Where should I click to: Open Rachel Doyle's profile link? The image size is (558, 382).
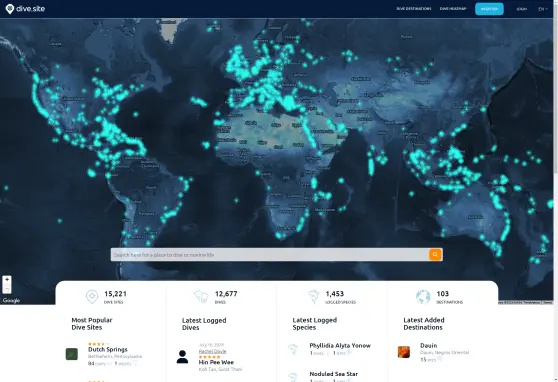click(x=212, y=351)
